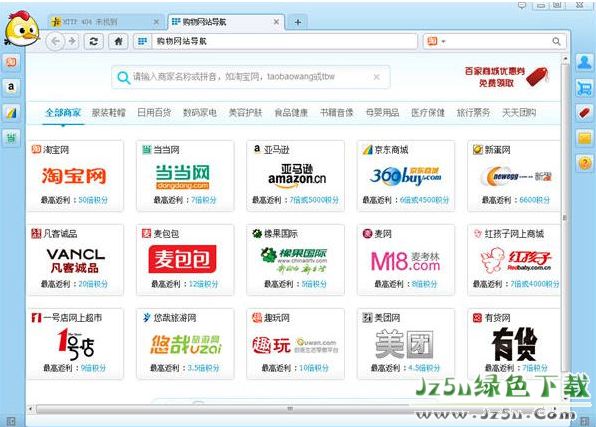This screenshot has width=596, height=427.
Task: Click the chick mascot logo at top left
Action: (22, 29)
